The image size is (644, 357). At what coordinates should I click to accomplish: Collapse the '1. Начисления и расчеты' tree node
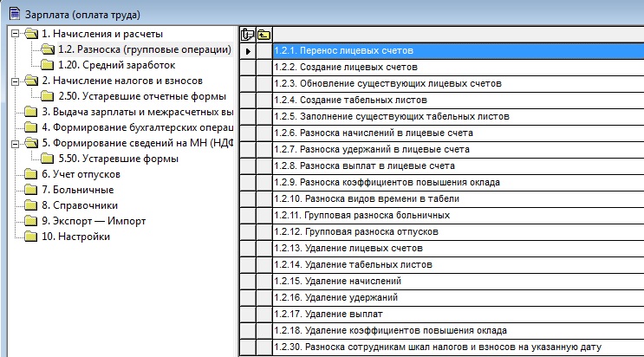click(17, 34)
